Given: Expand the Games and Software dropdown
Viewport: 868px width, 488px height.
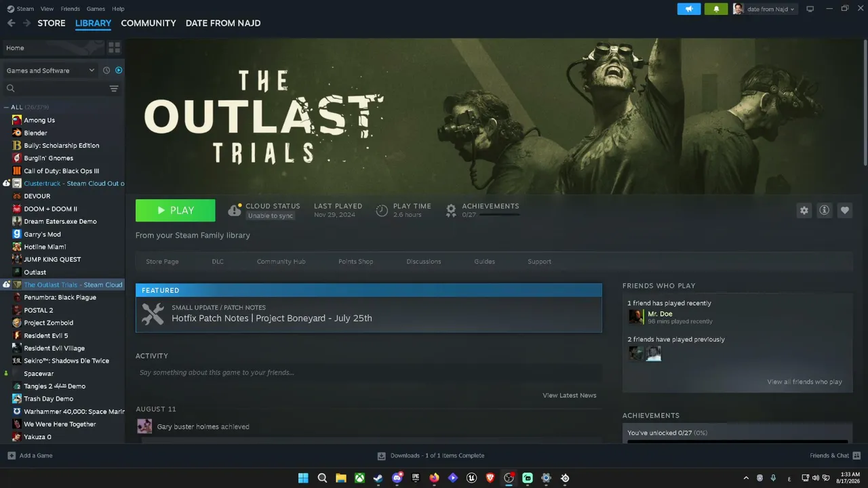Looking at the screenshot, I should click(52, 70).
